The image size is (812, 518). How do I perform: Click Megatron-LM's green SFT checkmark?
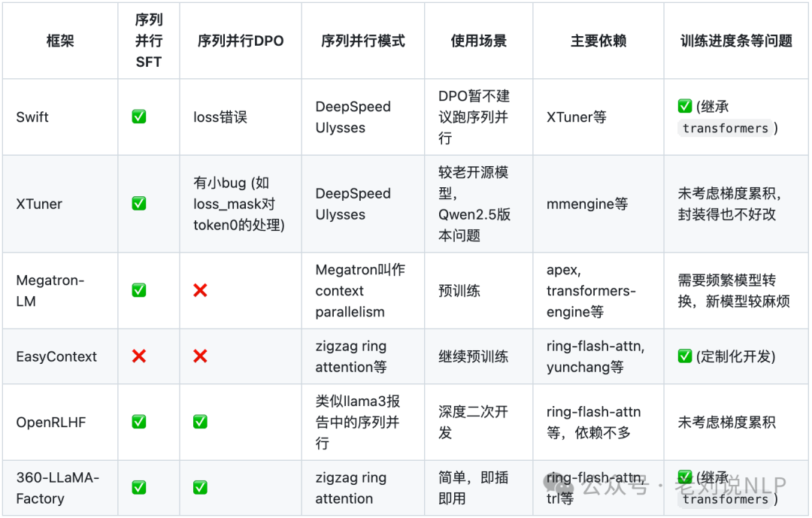click(x=139, y=290)
